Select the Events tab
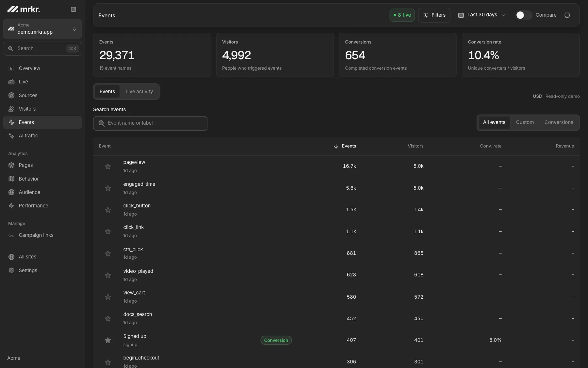Screen dimensions: 588x368 107,92
